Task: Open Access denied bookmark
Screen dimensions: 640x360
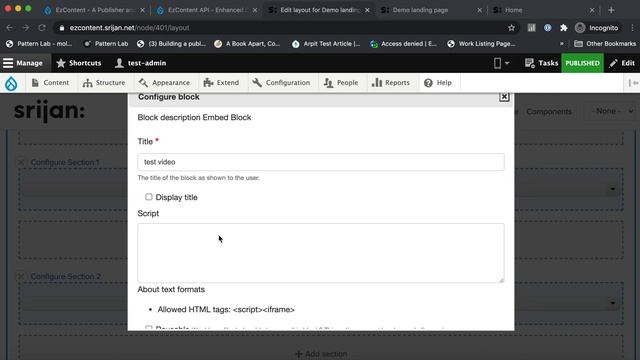Action: pyautogui.click(x=403, y=44)
